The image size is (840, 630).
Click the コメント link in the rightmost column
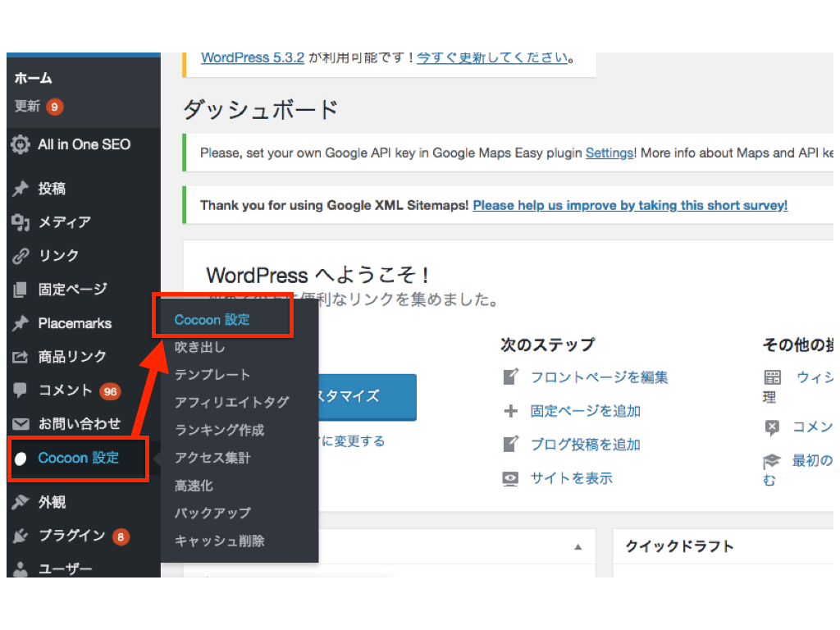(x=813, y=427)
